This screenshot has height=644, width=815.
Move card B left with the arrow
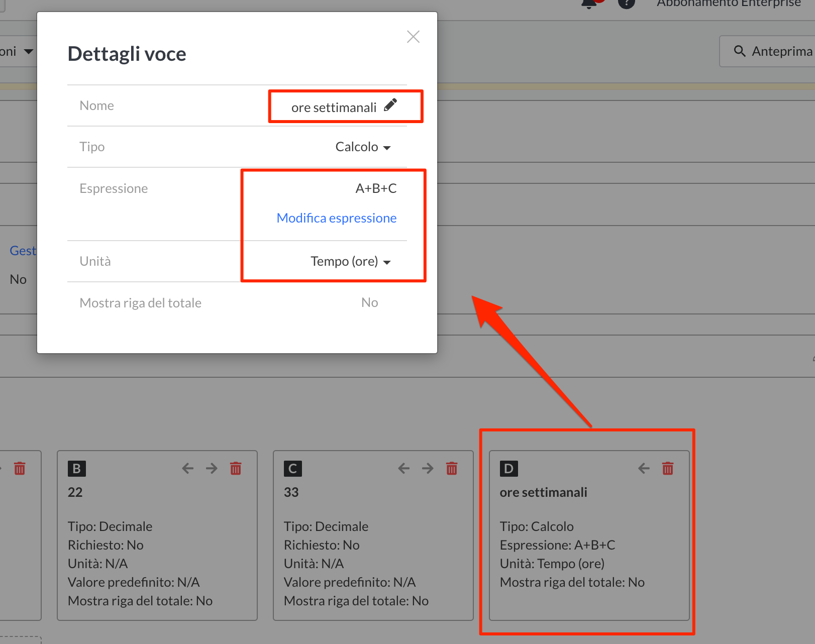pos(188,469)
